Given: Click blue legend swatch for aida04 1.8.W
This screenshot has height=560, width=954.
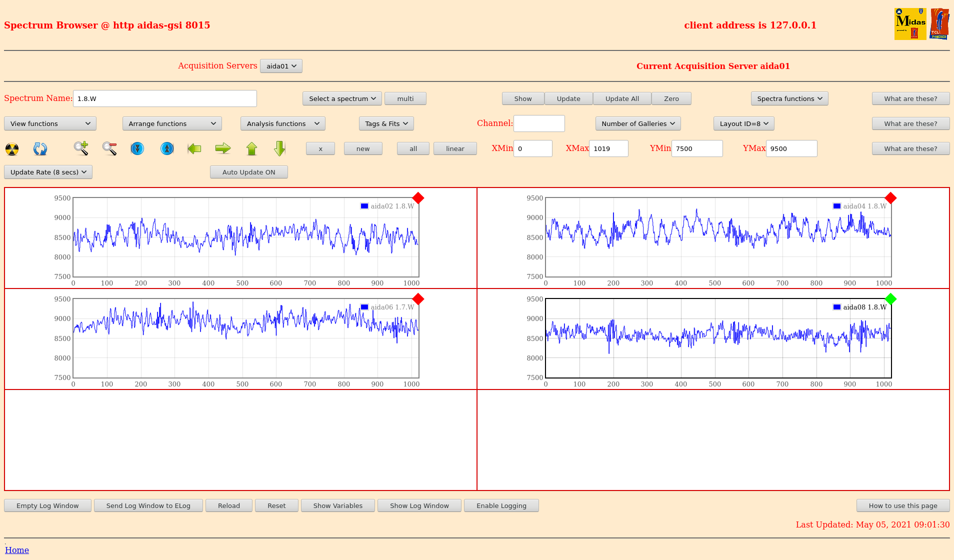Looking at the screenshot, I should 837,206.
